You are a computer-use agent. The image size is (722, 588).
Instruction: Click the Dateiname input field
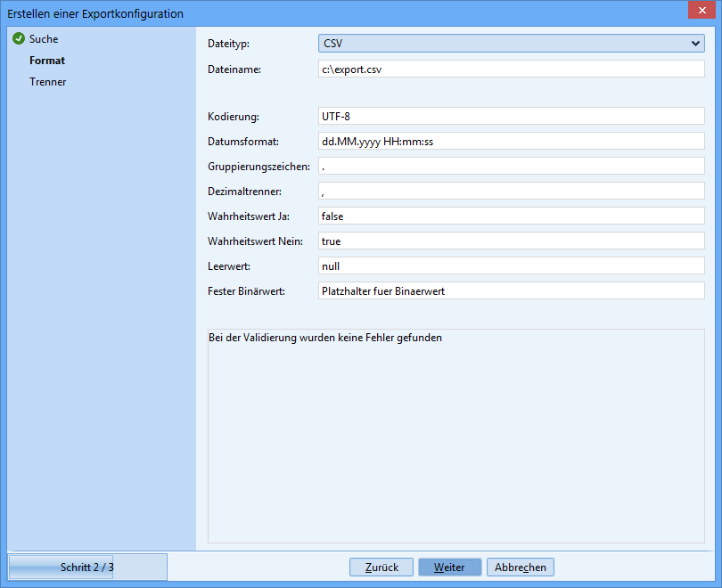pos(511,69)
